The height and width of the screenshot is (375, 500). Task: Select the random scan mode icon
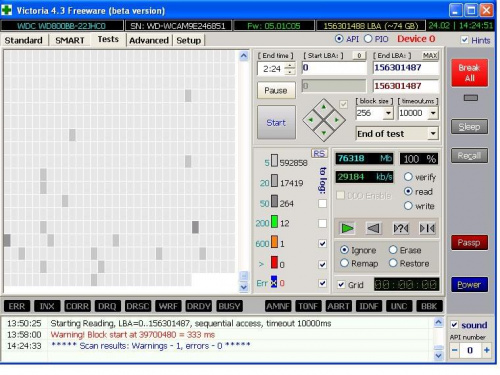point(401,229)
